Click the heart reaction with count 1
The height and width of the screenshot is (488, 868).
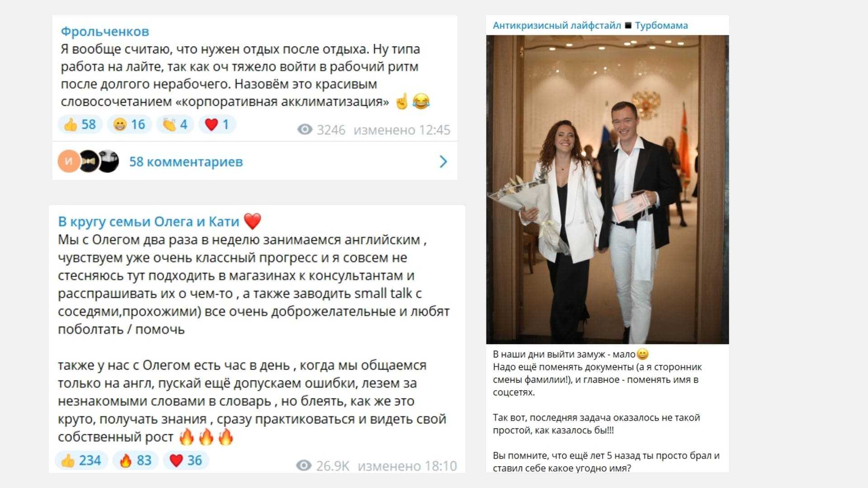tap(217, 124)
